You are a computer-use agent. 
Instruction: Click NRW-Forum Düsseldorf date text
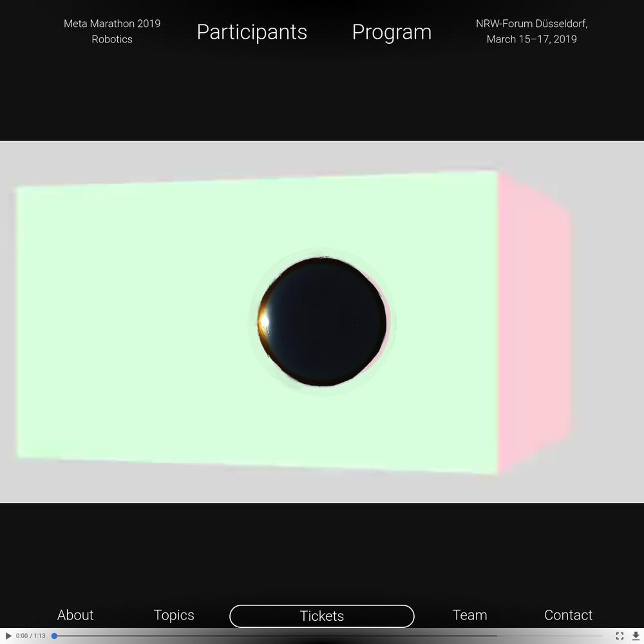(x=531, y=31)
